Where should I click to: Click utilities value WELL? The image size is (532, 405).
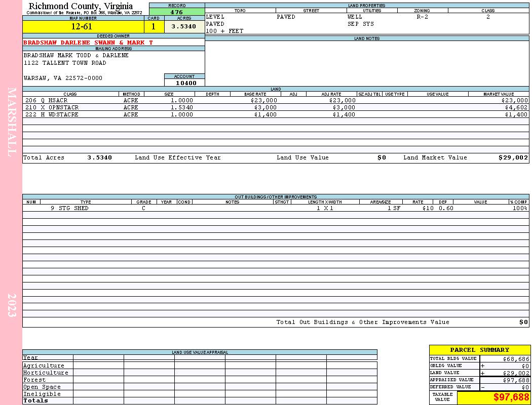tap(355, 17)
